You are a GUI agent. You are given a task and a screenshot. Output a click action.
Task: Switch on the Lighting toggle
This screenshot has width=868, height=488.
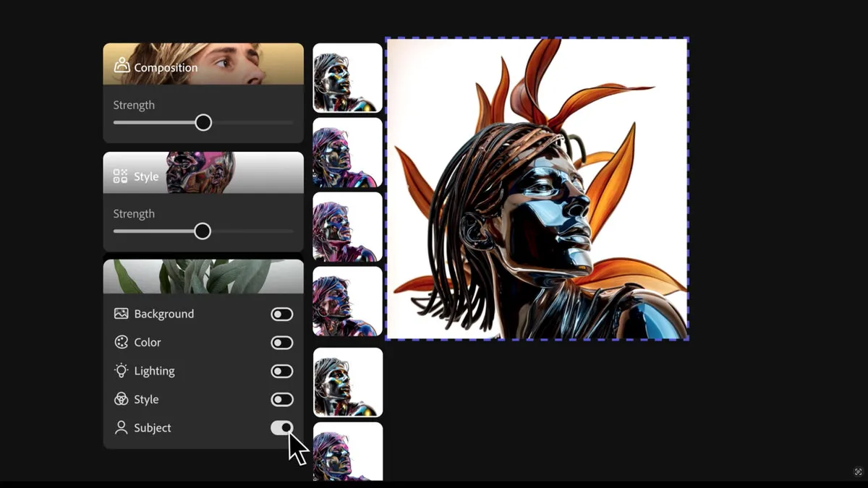click(x=282, y=371)
